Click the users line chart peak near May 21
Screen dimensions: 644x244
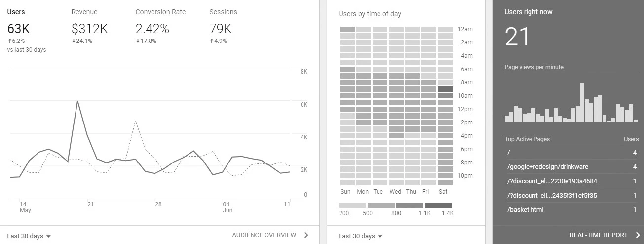(77, 101)
